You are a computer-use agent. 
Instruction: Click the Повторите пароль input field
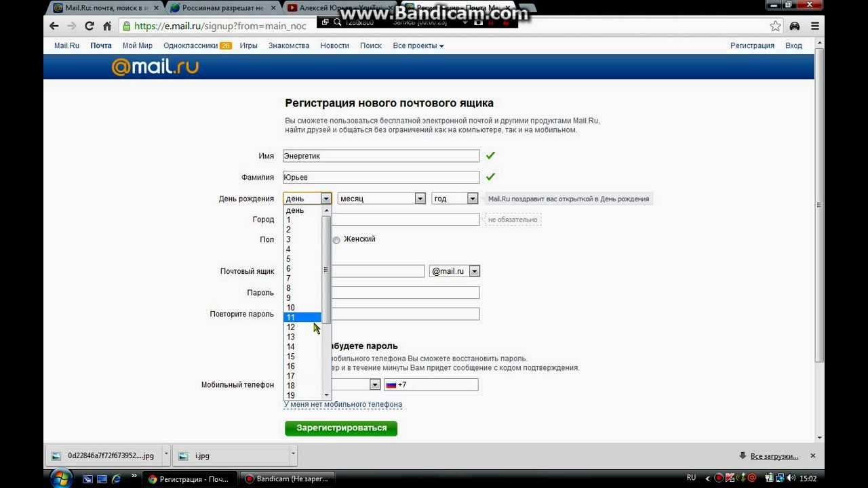[405, 314]
